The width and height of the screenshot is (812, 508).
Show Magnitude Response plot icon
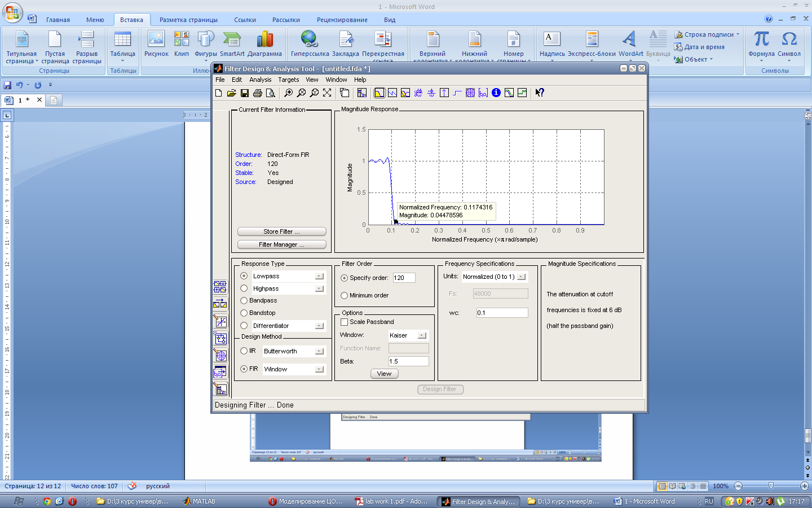point(379,93)
